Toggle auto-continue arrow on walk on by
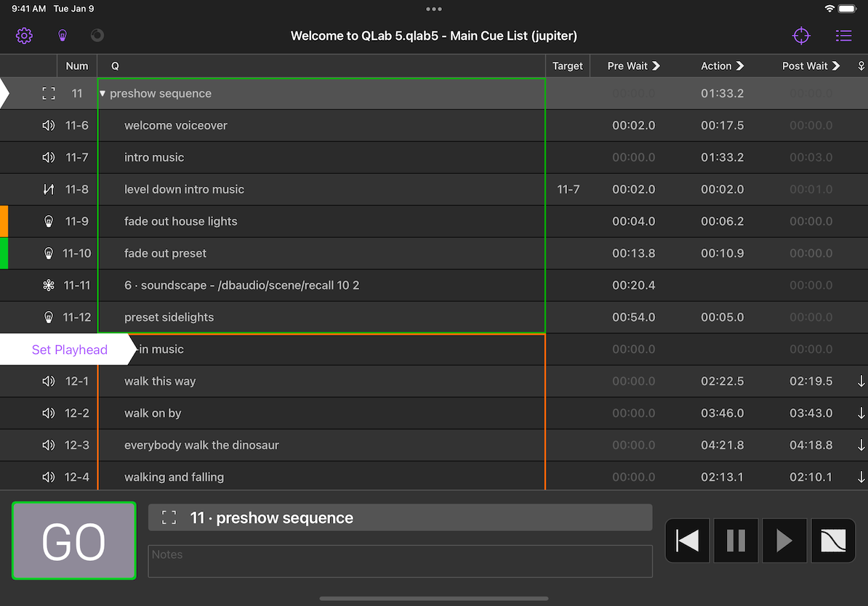868x606 pixels. [x=861, y=413]
